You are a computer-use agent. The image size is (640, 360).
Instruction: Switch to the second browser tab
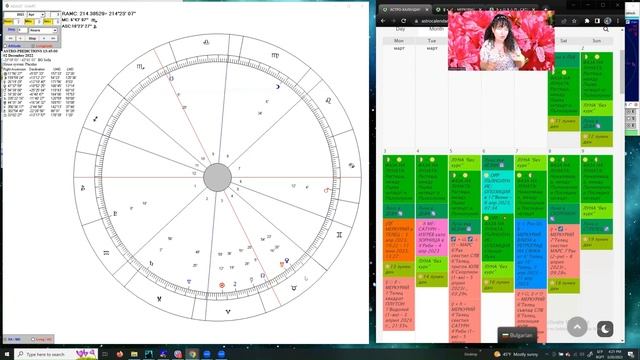[x=459, y=9]
